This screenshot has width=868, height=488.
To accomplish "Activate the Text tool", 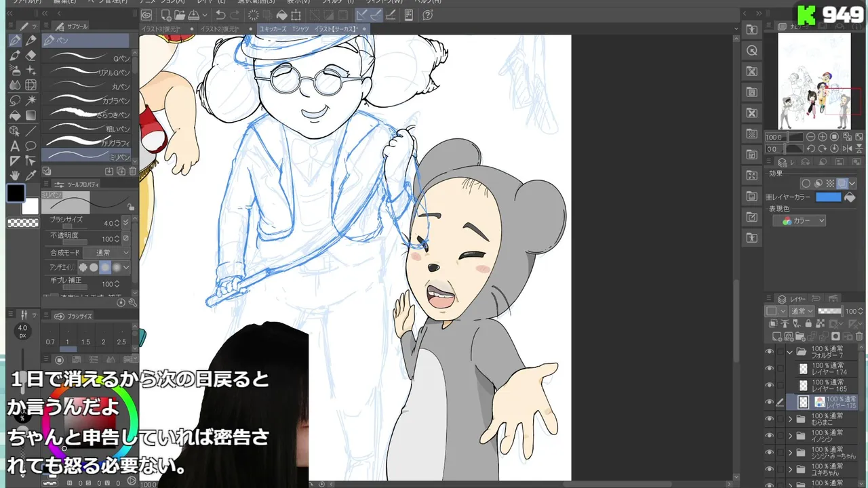I will (x=15, y=146).
